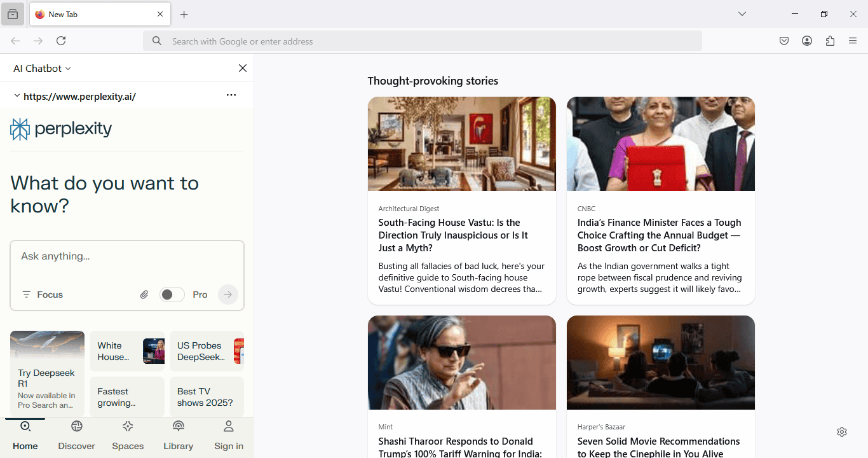Open the Focus selector
Screen dimensions: 868x458
[43, 295]
